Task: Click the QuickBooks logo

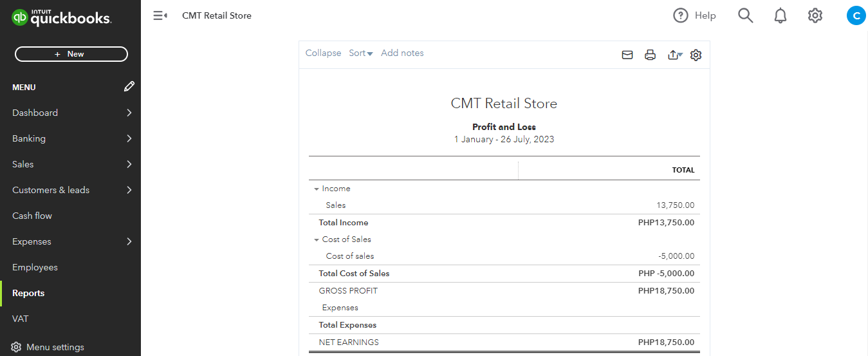Action: tap(62, 17)
